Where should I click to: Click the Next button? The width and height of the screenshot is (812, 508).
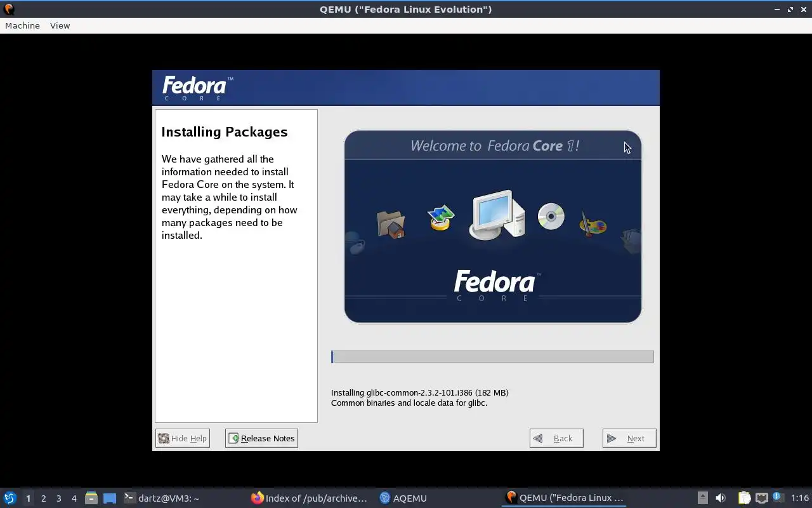[629, 438]
